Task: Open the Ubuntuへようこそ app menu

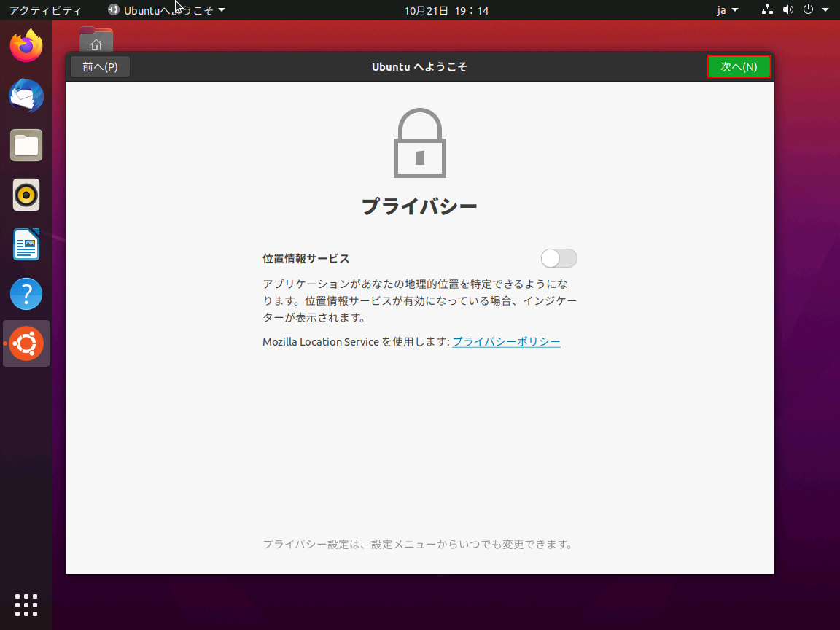Action: click(x=166, y=10)
